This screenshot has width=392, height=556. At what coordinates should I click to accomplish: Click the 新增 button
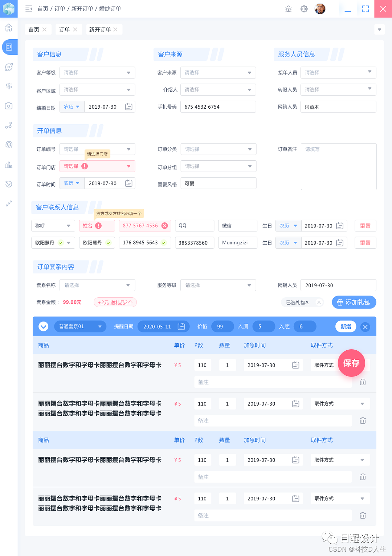pyautogui.click(x=346, y=326)
